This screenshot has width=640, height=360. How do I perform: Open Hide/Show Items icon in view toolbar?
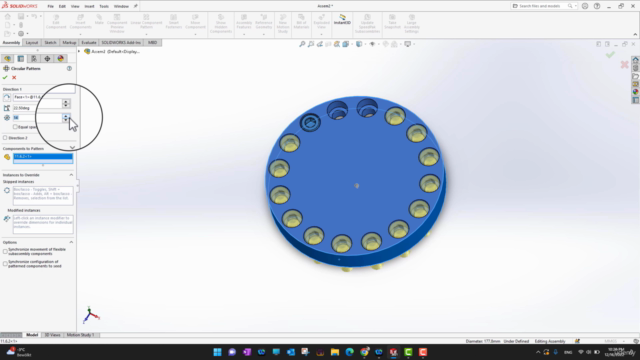pyautogui.click(x=372, y=44)
